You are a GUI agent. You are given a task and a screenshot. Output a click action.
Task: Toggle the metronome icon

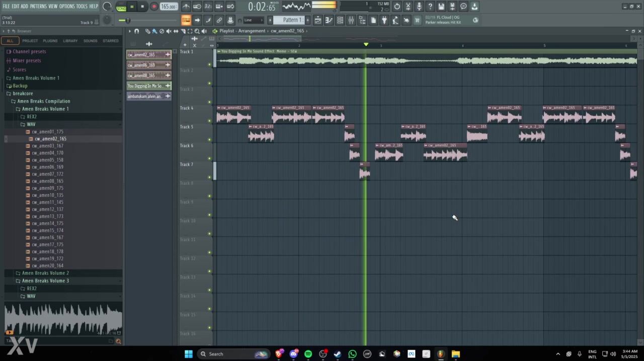coord(186,7)
